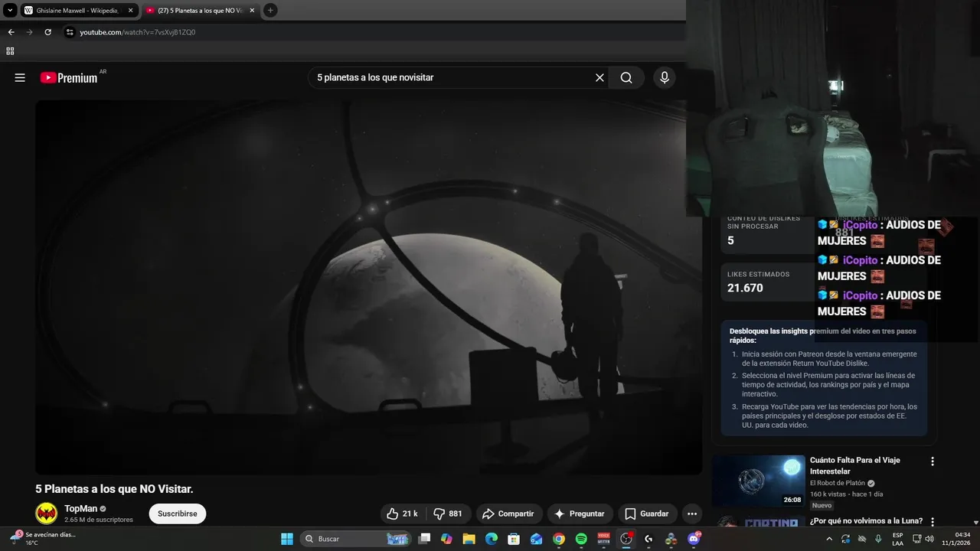Open the TopMan channel avatar
Viewport: 980px width, 551px height.
tap(47, 514)
